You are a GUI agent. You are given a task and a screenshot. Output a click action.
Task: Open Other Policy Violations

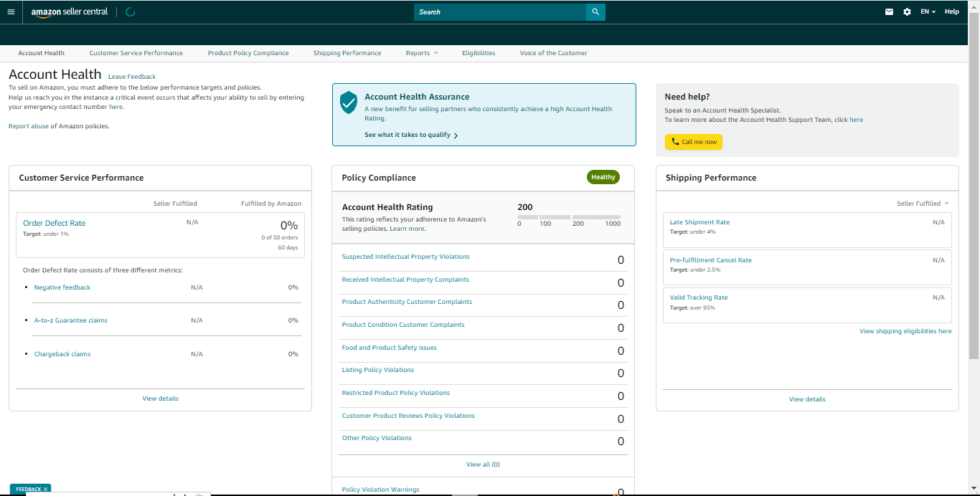coord(377,438)
